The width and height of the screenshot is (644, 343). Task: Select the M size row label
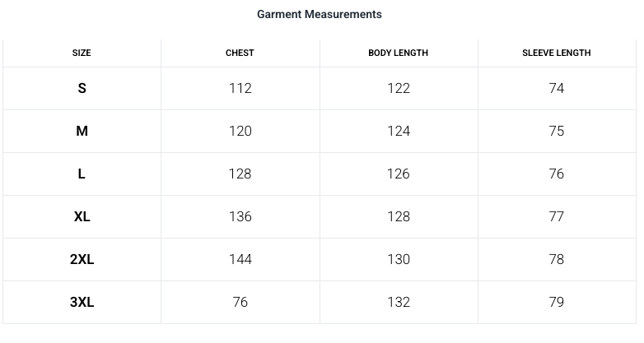click(82, 131)
